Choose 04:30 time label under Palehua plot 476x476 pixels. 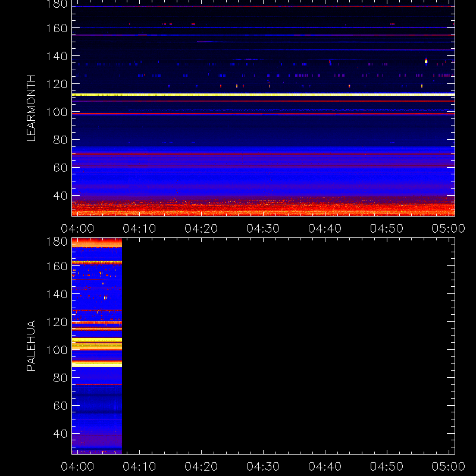[x=263, y=466]
